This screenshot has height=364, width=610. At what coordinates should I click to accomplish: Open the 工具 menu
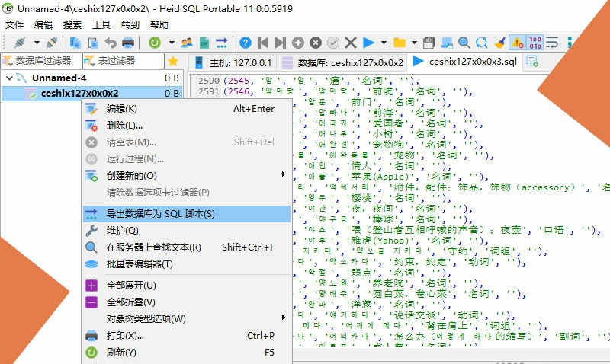(101, 25)
